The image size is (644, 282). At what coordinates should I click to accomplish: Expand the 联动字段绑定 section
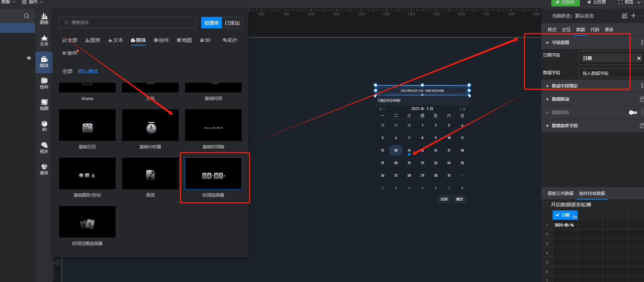pos(547,86)
